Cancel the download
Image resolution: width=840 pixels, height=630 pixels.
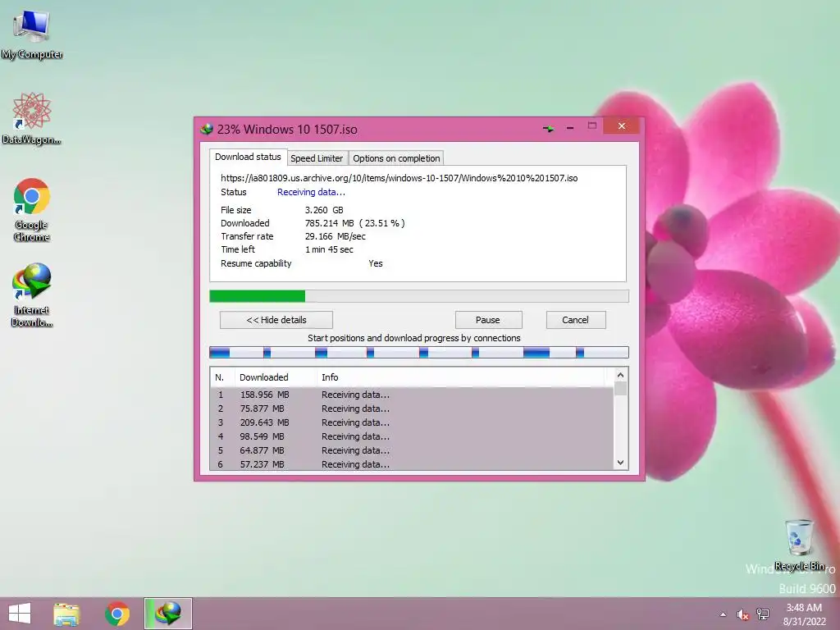click(x=575, y=320)
